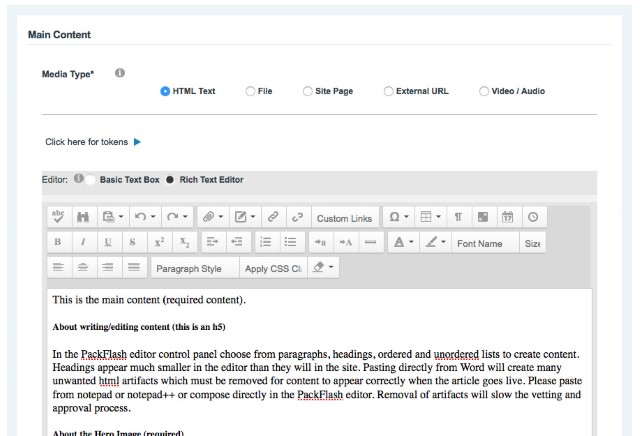This screenshot has height=436, width=640.
Task: Click the spell check icon
Action: click(x=59, y=218)
